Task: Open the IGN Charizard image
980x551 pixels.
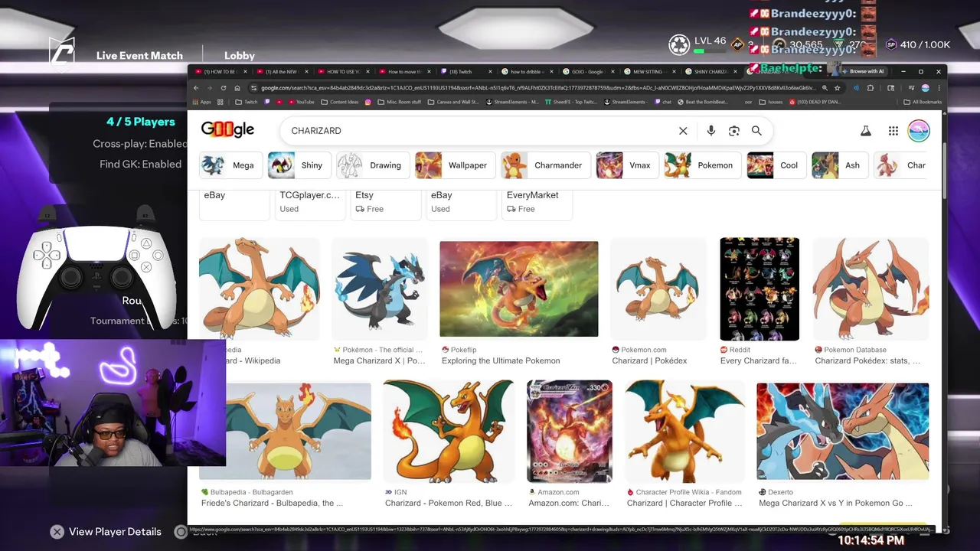Action: [449, 432]
